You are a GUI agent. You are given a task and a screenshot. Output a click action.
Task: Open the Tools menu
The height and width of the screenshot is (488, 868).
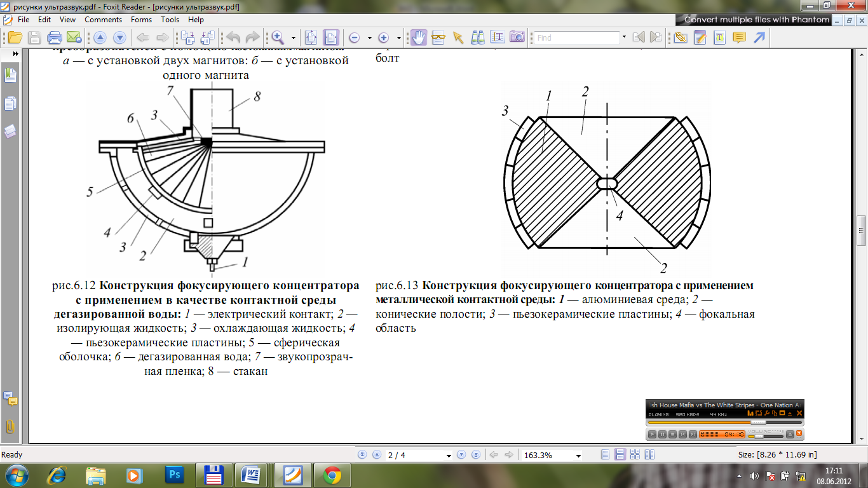[x=170, y=20]
